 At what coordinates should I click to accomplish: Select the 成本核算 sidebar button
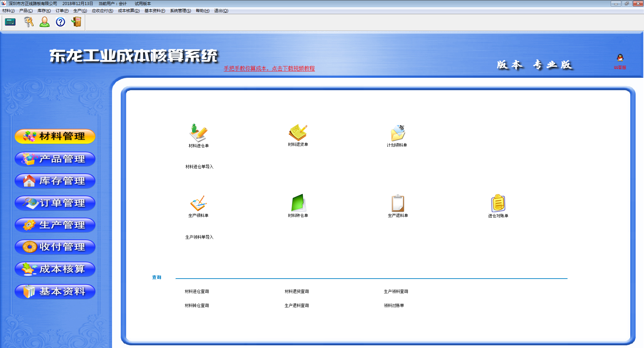click(x=55, y=269)
